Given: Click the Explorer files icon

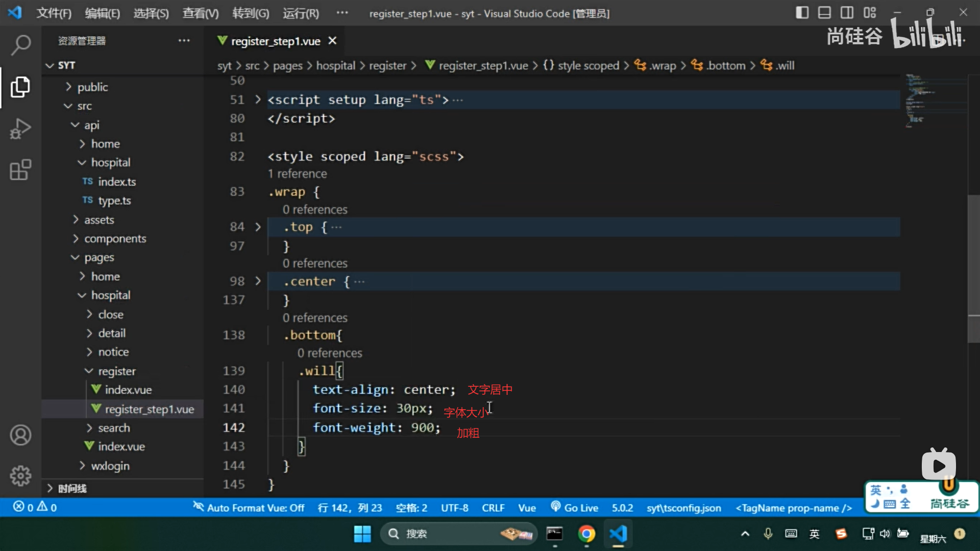Looking at the screenshot, I should point(20,87).
